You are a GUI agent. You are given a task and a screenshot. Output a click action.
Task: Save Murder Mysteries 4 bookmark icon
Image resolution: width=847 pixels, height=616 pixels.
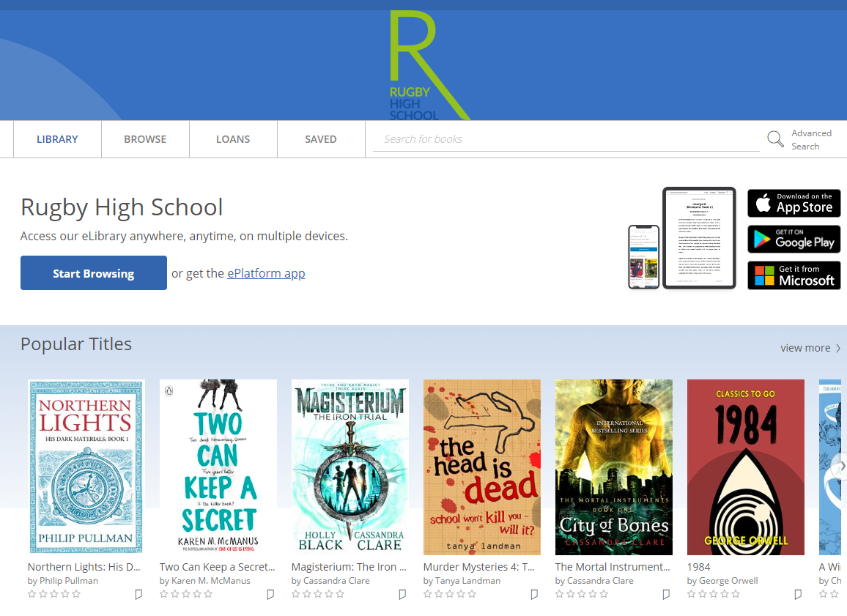click(533, 595)
